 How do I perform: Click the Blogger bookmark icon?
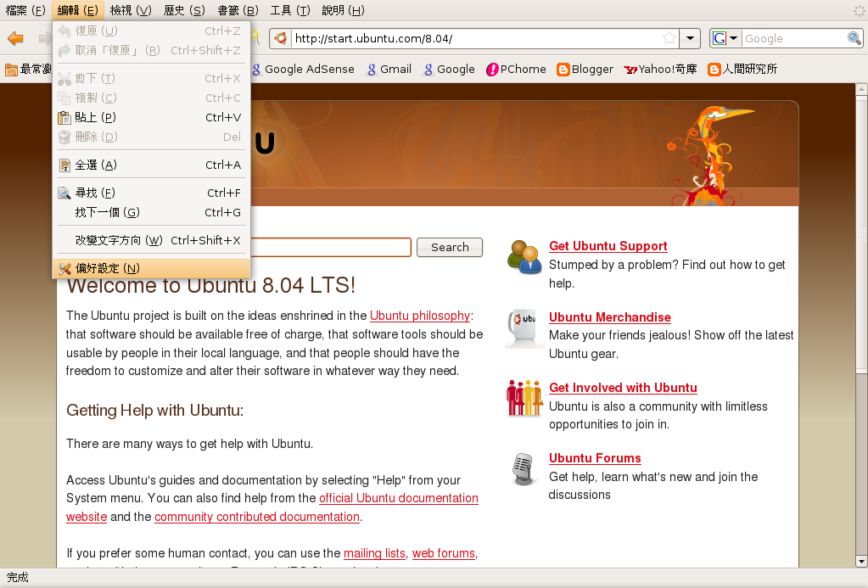coord(563,70)
